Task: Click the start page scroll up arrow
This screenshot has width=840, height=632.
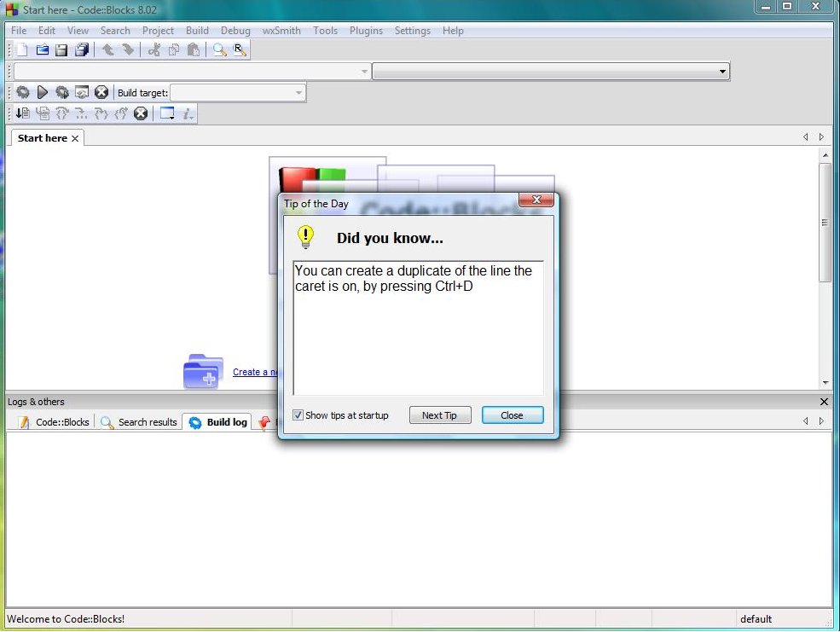Action: click(825, 154)
